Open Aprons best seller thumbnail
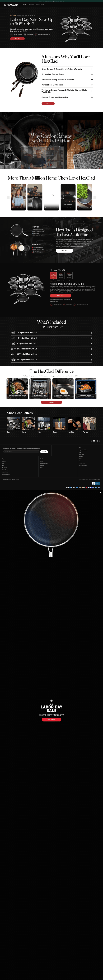The height and width of the screenshot is (980, 103). coord(89,424)
